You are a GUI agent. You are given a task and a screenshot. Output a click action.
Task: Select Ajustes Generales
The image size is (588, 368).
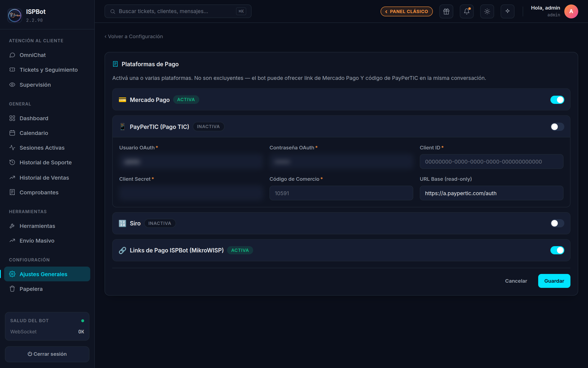click(x=47, y=274)
